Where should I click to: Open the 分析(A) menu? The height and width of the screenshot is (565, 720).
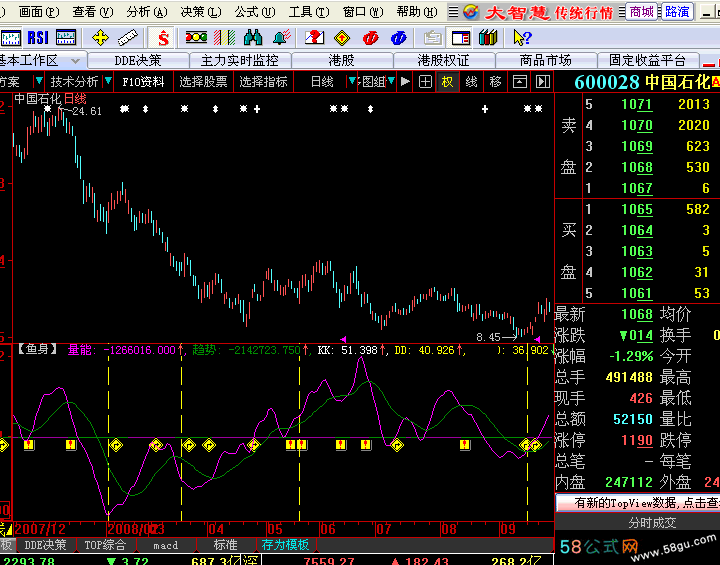coord(147,11)
